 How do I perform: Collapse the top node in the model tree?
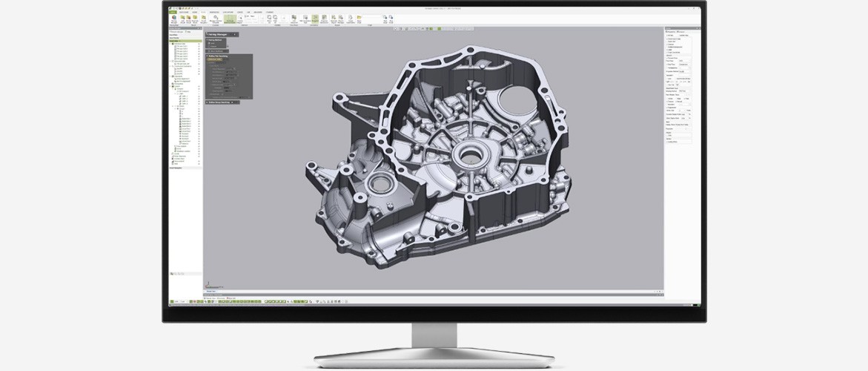click(171, 44)
